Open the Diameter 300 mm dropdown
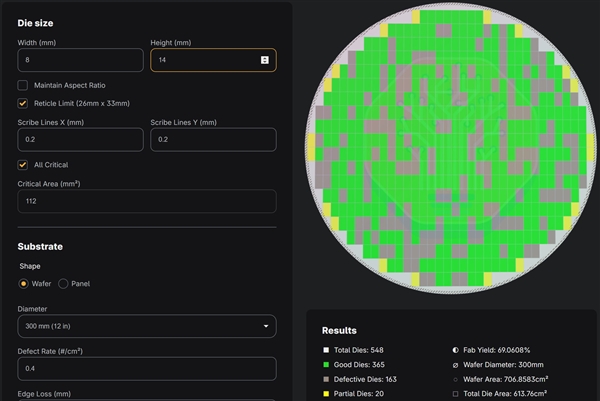600x401 pixels. point(147,326)
